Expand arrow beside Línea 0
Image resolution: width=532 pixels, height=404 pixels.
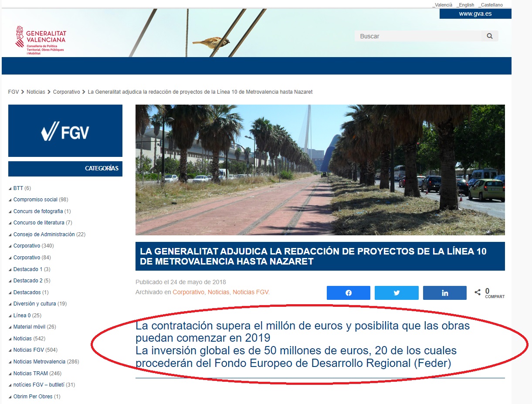10,316
